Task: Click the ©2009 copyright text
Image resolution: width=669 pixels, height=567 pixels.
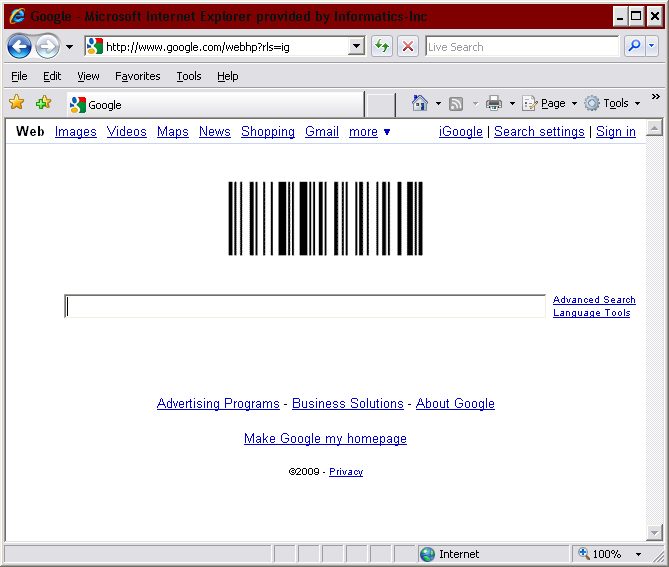Action: [x=304, y=472]
